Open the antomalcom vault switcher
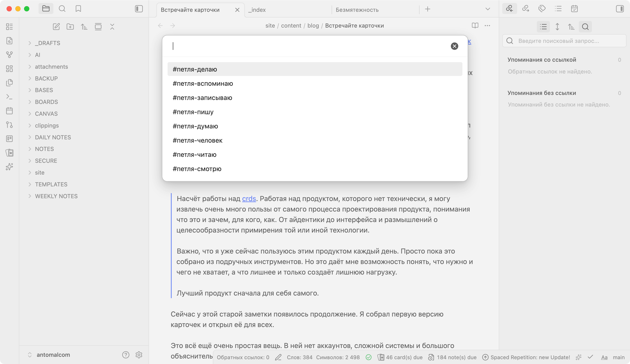This screenshot has width=630, height=364. coord(53,355)
